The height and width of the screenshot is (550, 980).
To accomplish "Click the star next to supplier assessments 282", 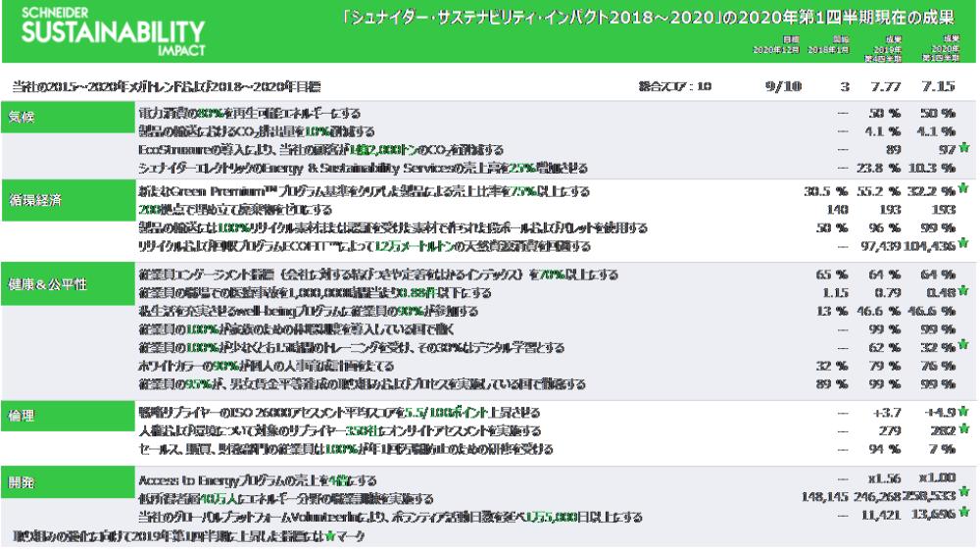I will (963, 429).
